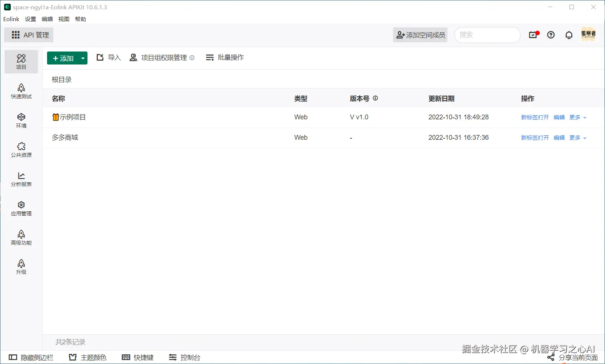The width and height of the screenshot is (605, 364).
Task: Open 快速测试 from the sidebar
Action: pyautogui.click(x=21, y=91)
